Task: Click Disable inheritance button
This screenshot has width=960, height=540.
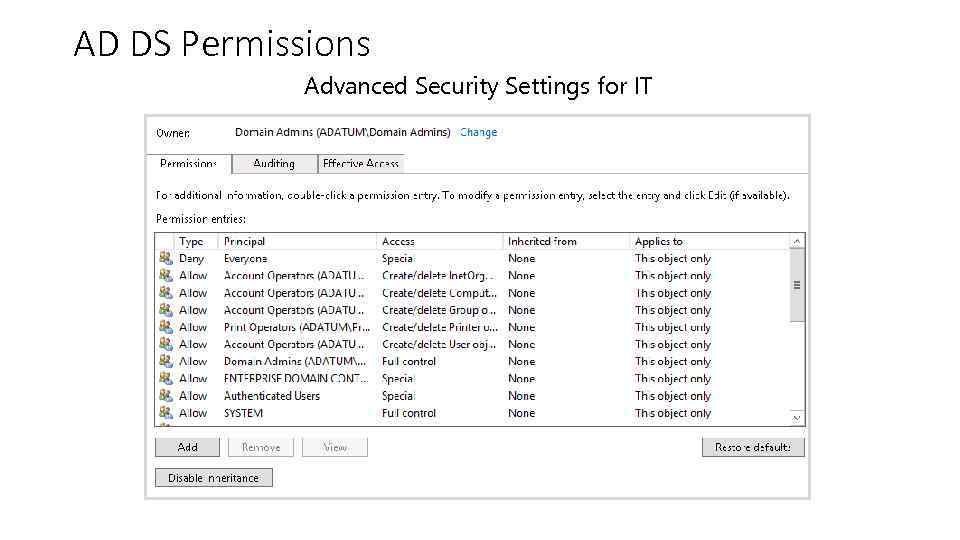Action: click(213, 478)
